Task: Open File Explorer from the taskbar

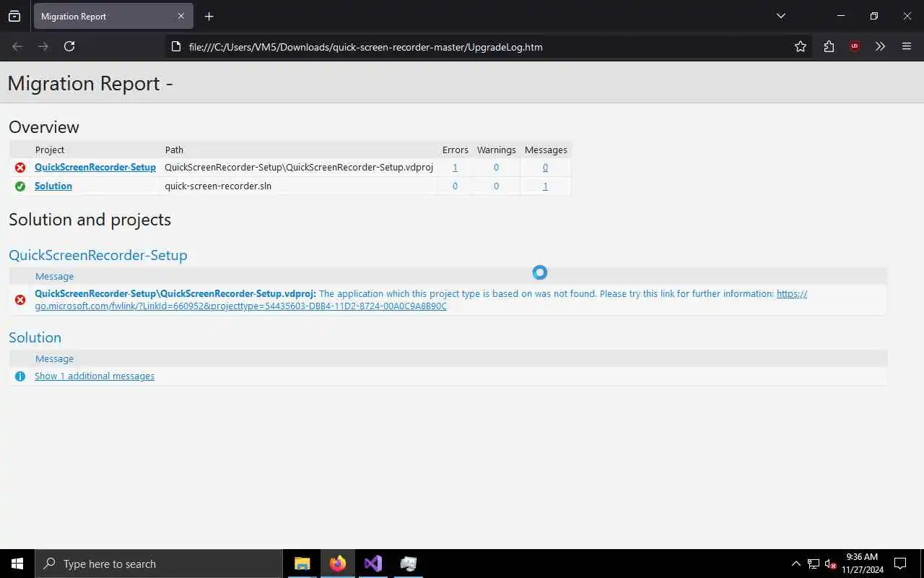Action: tap(302, 564)
